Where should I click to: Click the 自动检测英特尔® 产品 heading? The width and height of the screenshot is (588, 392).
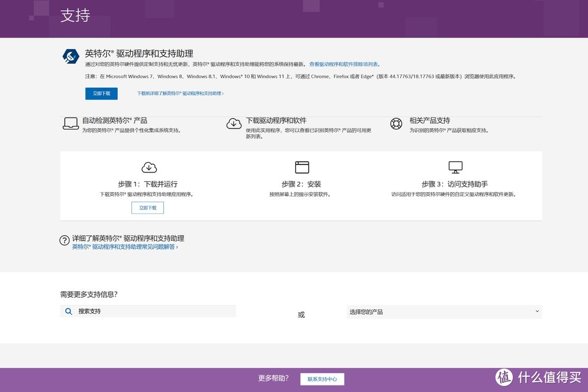115,120
